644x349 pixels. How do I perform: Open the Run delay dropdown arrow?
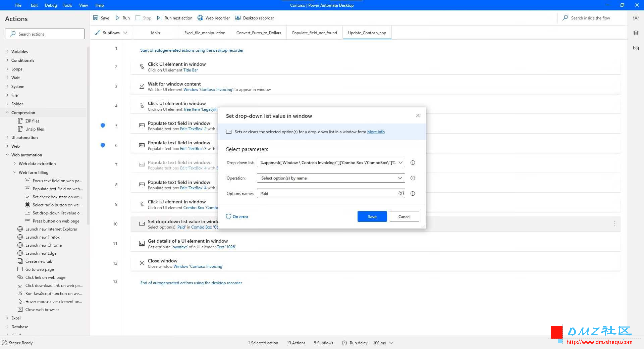click(x=391, y=343)
